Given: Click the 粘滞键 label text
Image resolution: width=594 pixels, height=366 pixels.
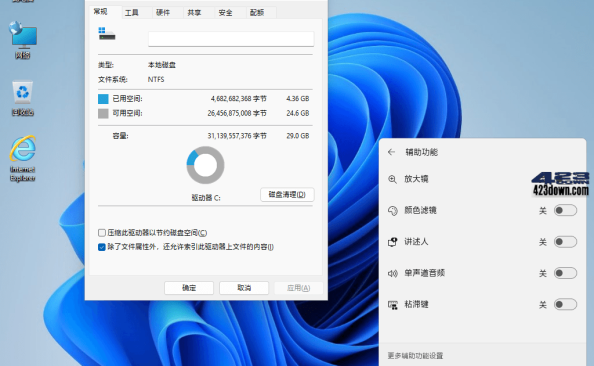Looking at the screenshot, I should (416, 304).
